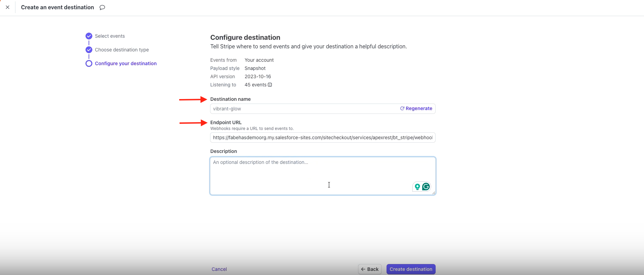644x275 pixels.
Task: Click the Destination name input field
Action: tap(302, 109)
